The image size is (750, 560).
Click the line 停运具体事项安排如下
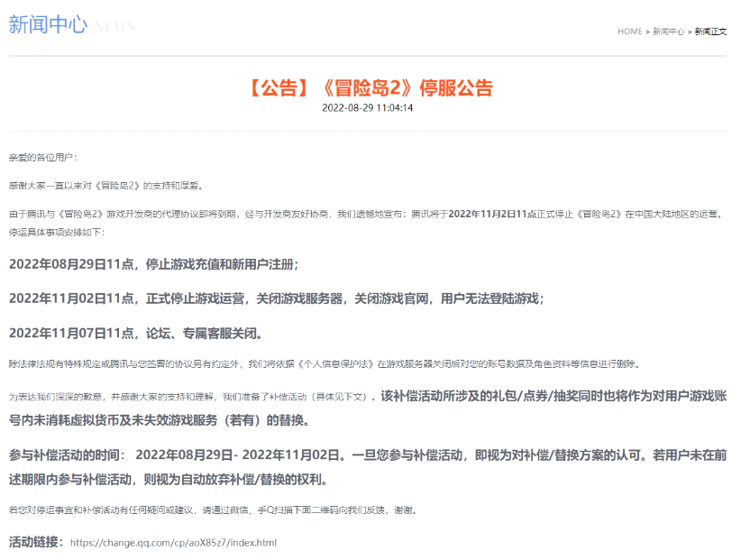coord(57,232)
